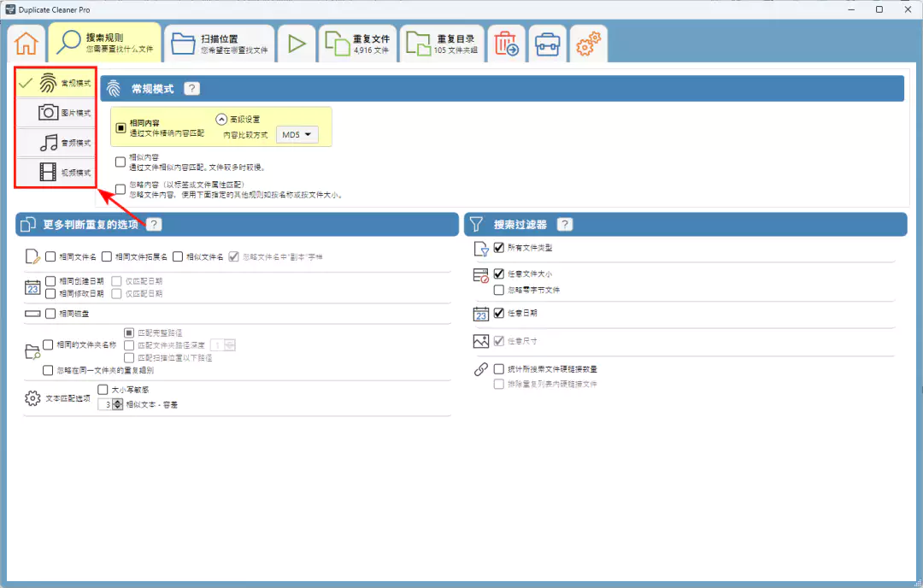
Task: Select 常规模式 regular mode in sidebar
Action: click(x=56, y=83)
